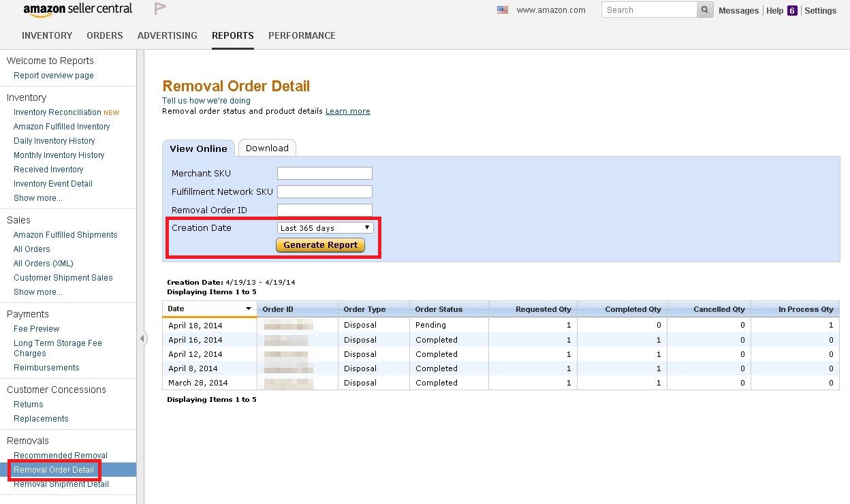Image resolution: width=850 pixels, height=504 pixels.
Task: Focus the Removal Order ID field
Action: click(x=325, y=210)
